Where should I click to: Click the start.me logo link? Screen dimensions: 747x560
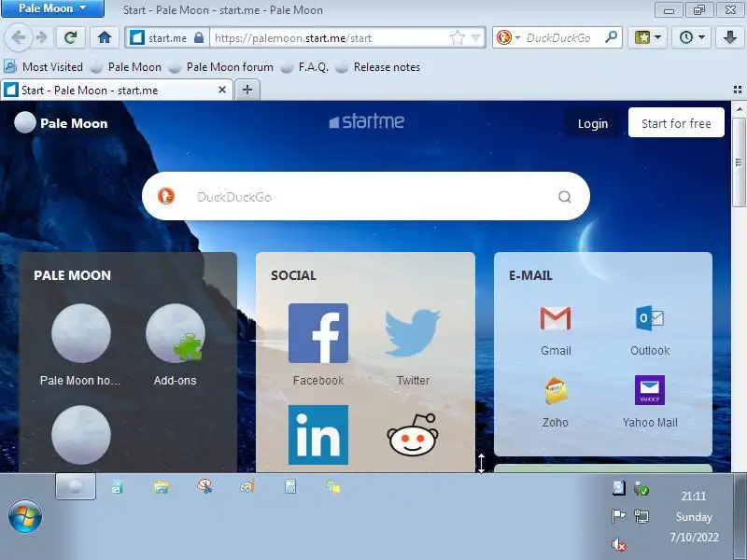click(366, 121)
